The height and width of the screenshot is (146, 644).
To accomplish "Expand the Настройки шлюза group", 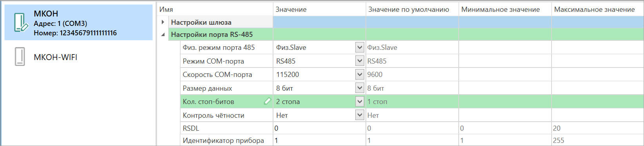I will pos(163,22).
